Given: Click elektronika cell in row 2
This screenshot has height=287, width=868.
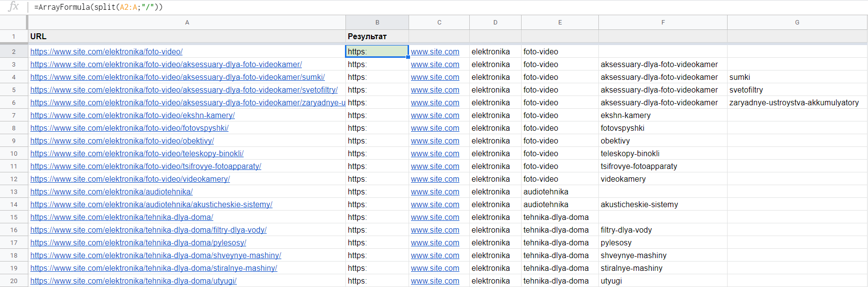Looking at the screenshot, I should point(495,51).
